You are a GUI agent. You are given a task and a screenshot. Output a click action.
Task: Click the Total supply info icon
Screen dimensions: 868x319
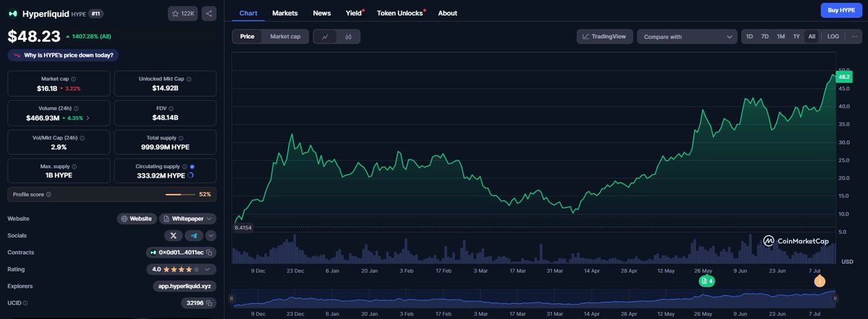[x=181, y=138]
